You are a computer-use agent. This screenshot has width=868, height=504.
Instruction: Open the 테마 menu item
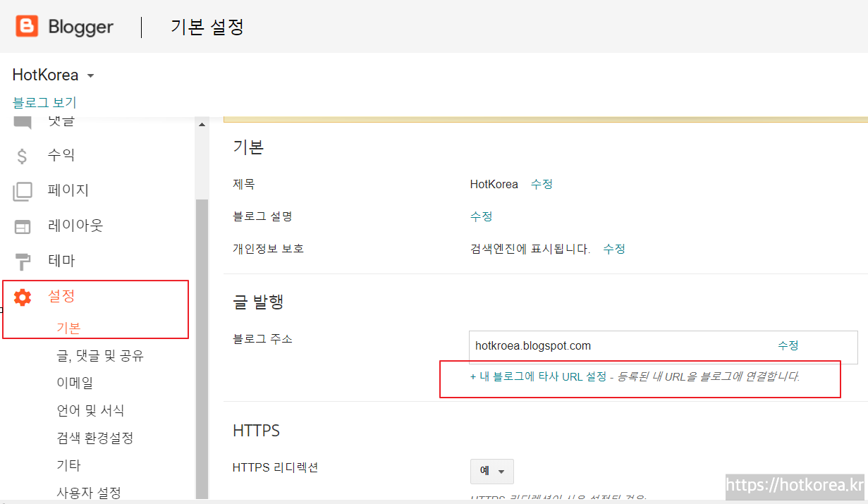coord(61,261)
